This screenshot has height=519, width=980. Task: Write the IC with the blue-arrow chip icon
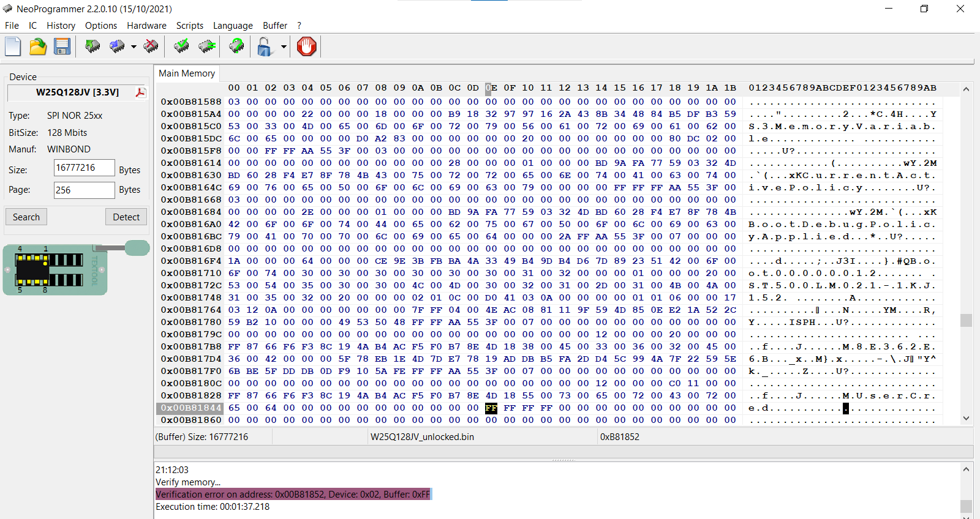coord(117,47)
